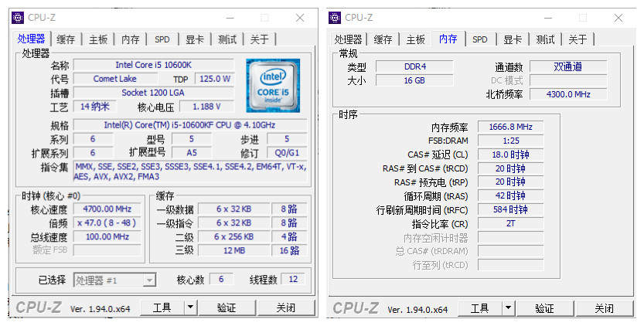Click the 工具 button in the left window
The image size is (644, 326).
pyautogui.click(x=162, y=307)
